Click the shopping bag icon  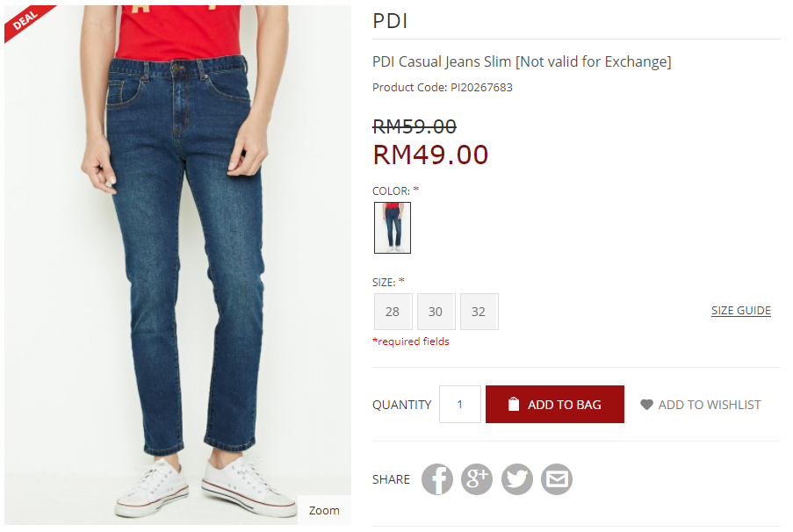tap(514, 404)
